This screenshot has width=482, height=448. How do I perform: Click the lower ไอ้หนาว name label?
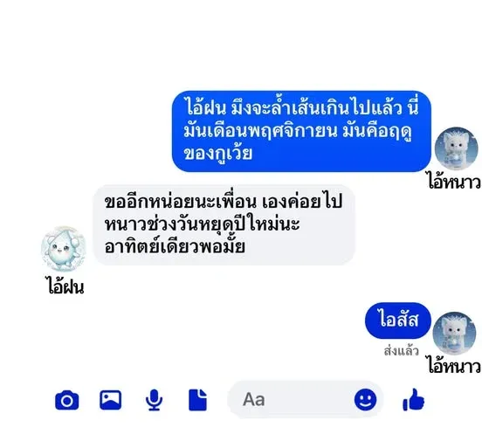454,366
